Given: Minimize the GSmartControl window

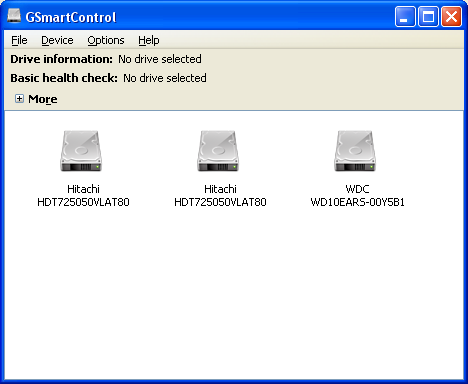Looking at the screenshot, I should coord(405,16).
